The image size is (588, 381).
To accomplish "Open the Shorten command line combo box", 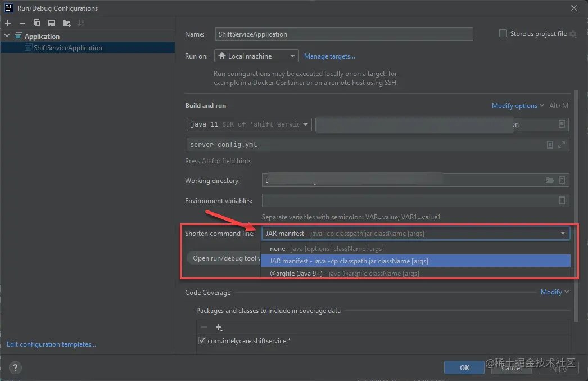I will [415, 234].
